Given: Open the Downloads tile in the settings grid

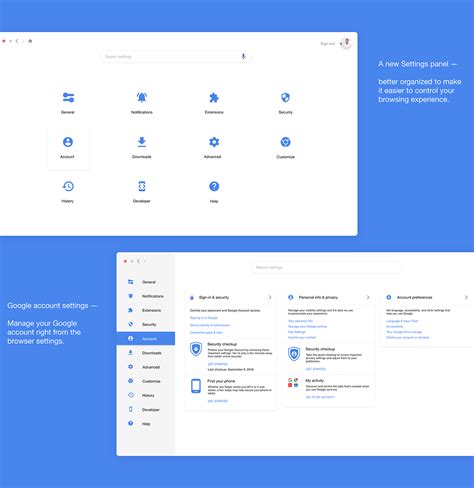Looking at the screenshot, I should (x=142, y=147).
